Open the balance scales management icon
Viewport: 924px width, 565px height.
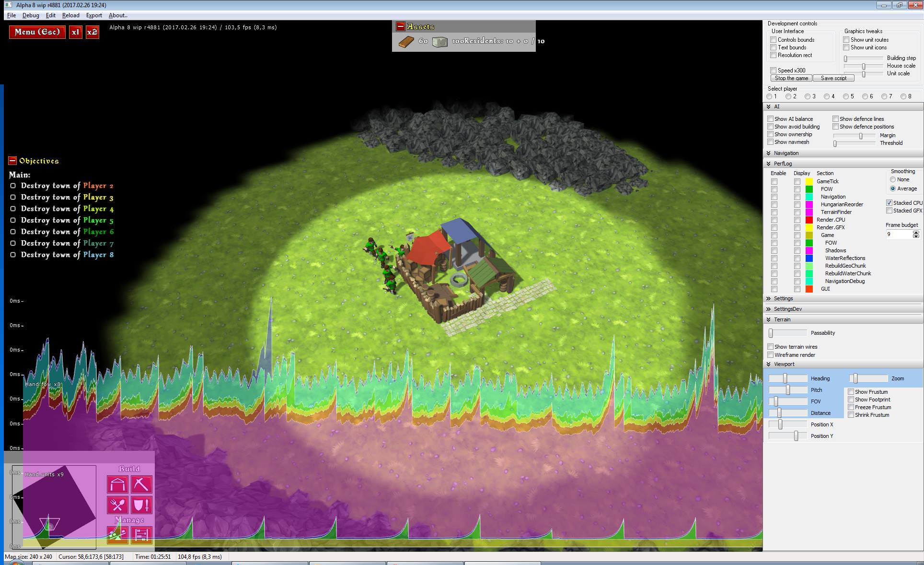pyautogui.click(x=117, y=535)
